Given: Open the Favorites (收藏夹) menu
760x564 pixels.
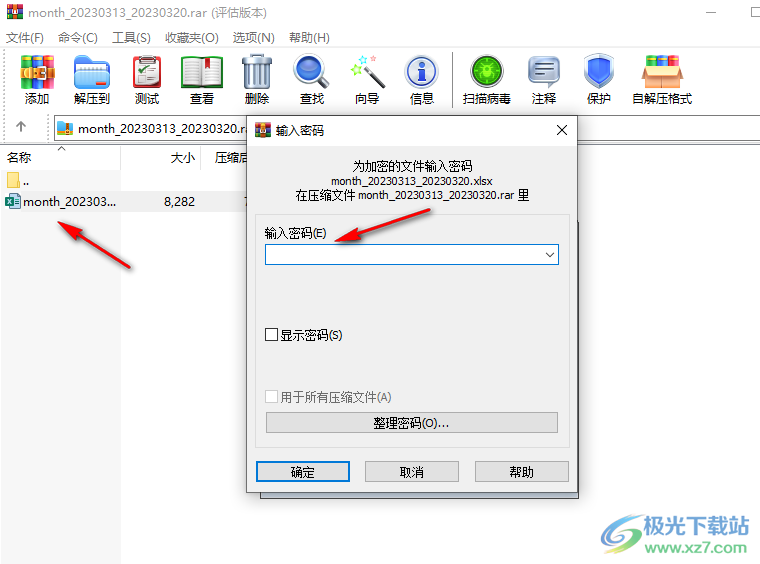Looking at the screenshot, I should click(192, 37).
